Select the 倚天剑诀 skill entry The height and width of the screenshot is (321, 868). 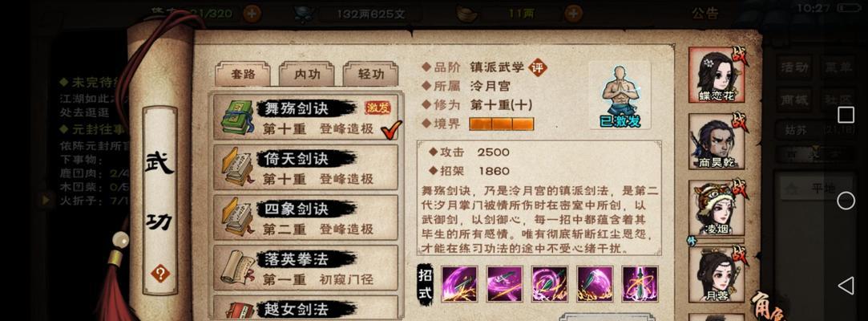pos(305,168)
